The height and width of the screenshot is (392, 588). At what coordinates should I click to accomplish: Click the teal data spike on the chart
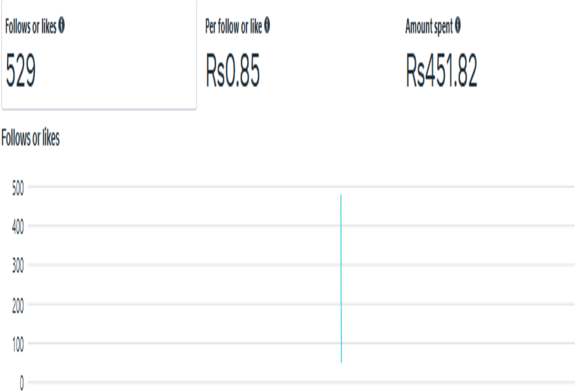341,278
